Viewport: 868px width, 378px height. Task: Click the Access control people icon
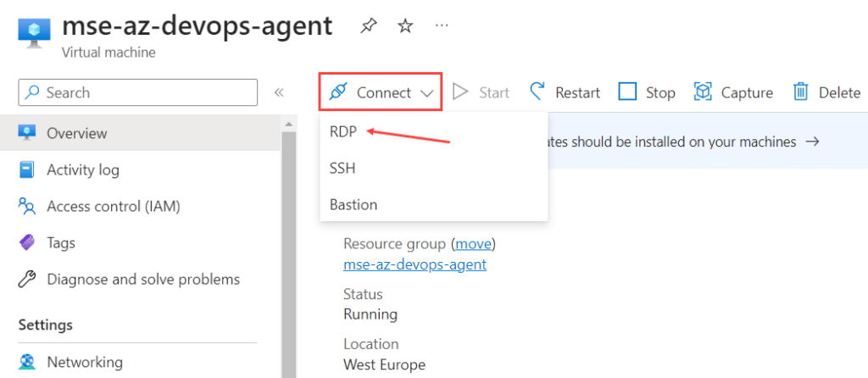pyautogui.click(x=27, y=206)
